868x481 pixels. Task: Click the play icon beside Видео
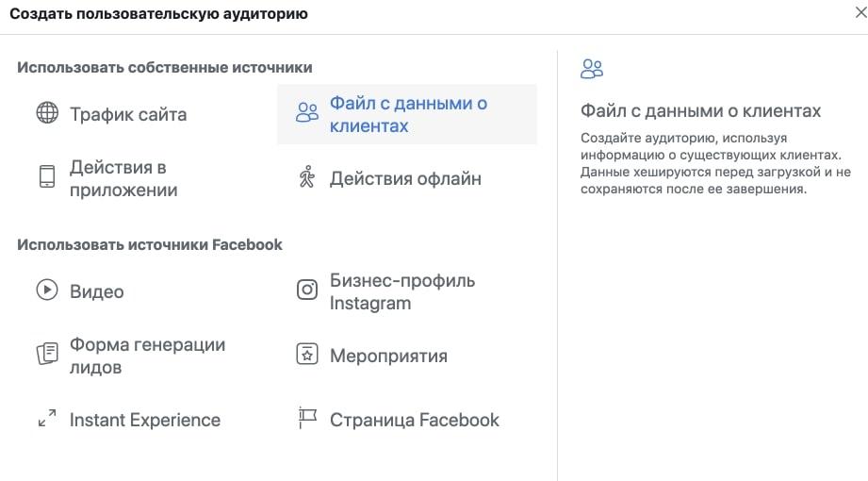click(47, 290)
